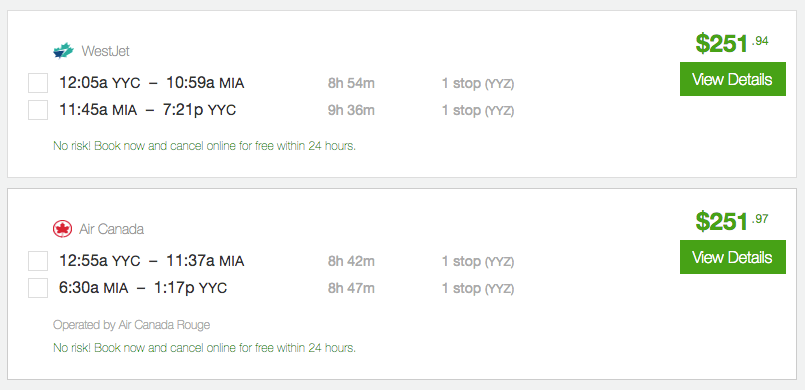Click the 9h 36m return duration
Viewport: 805px width, 390px height.
351,110
